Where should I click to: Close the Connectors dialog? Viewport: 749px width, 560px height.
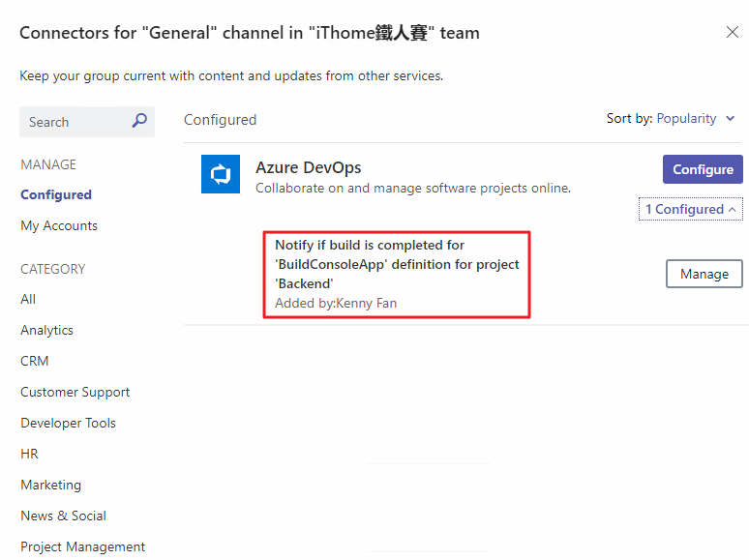coord(732,32)
